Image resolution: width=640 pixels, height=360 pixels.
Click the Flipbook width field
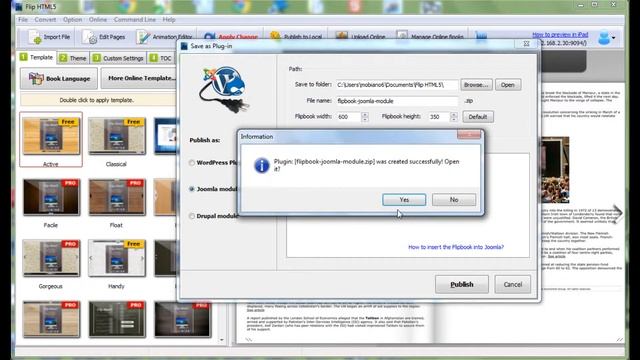pos(348,117)
